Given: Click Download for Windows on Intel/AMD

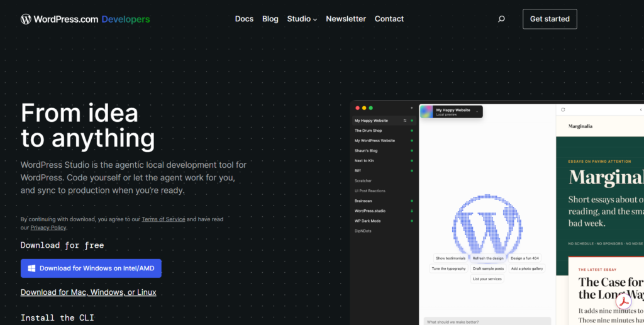Looking at the screenshot, I should tap(91, 268).
